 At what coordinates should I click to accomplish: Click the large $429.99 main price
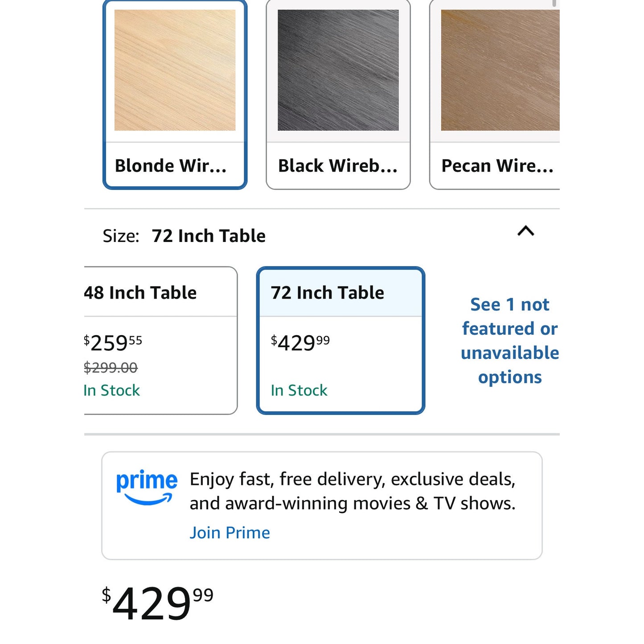tap(158, 603)
